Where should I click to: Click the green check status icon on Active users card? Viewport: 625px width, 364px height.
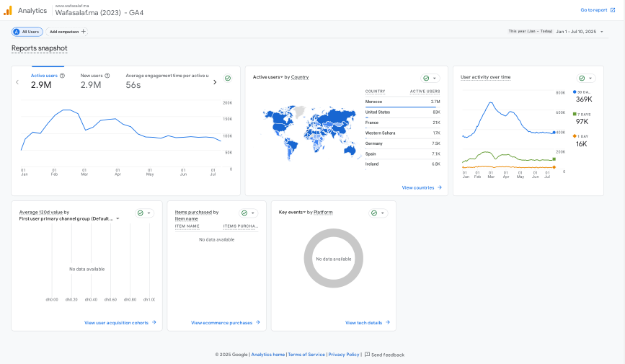click(x=228, y=78)
